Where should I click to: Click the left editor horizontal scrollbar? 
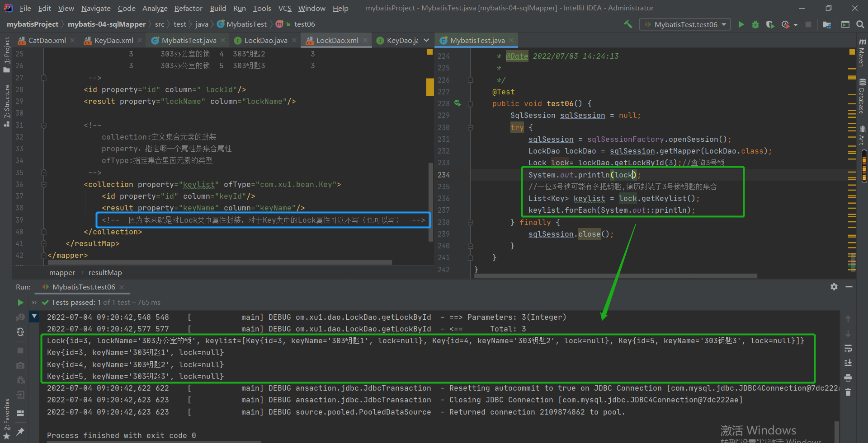pyautogui.click(x=220, y=262)
